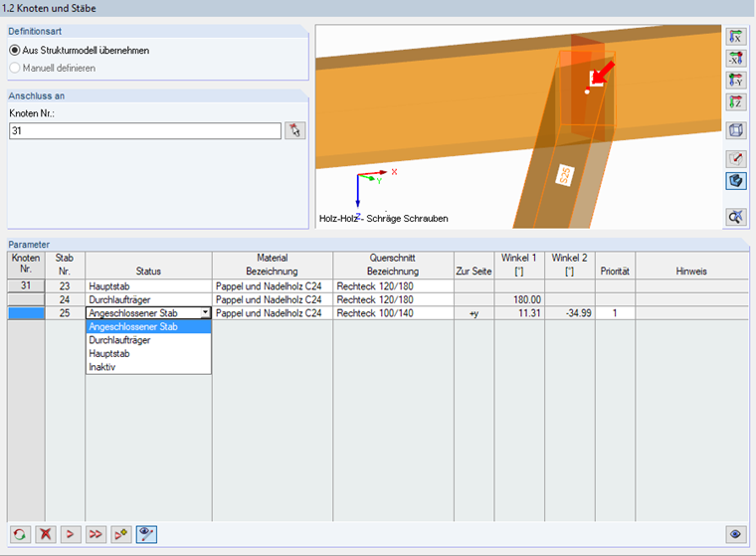Choose 'Angeschlossener Stab' from the dropdown list
This screenshot has height=556, width=756.
tap(148, 326)
